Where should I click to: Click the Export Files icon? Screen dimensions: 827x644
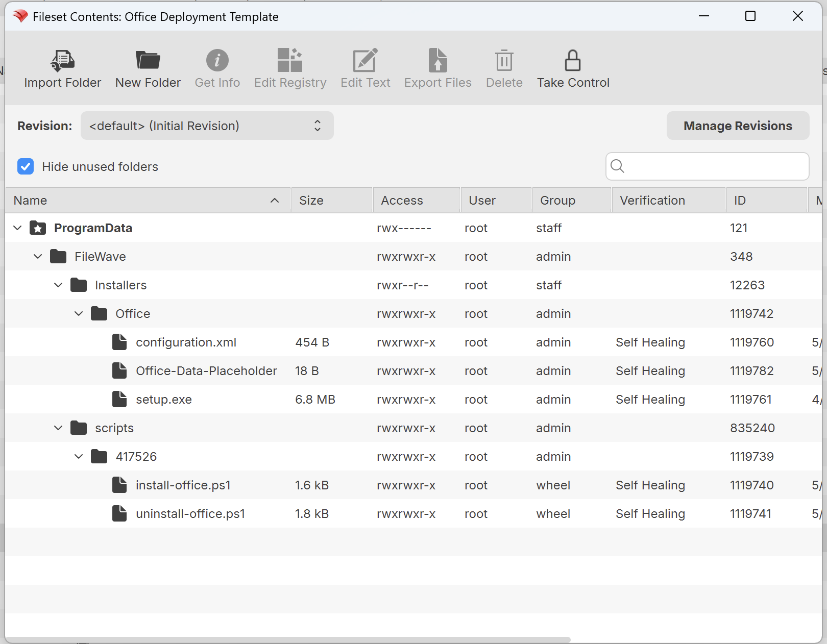coord(438,60)
